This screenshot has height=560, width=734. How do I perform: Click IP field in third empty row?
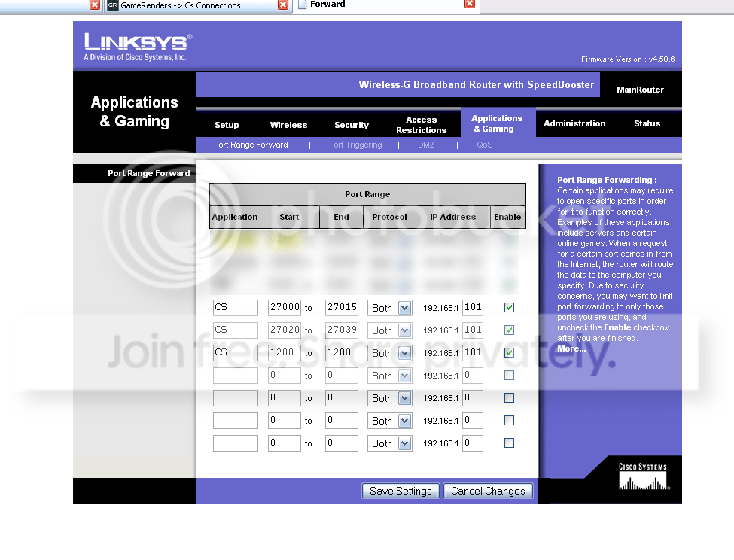click(473, 420)
